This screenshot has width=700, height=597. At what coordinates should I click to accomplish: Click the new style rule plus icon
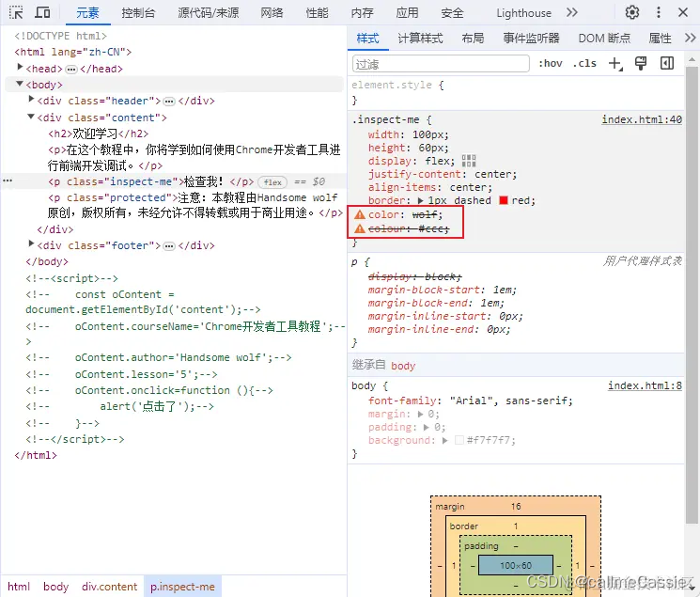[x=615, y=63]
